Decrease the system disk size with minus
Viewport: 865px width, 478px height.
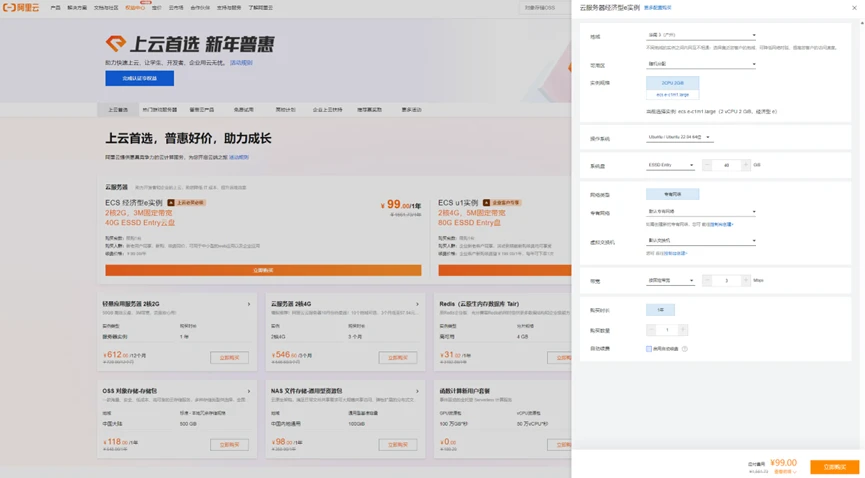(707, 165)
